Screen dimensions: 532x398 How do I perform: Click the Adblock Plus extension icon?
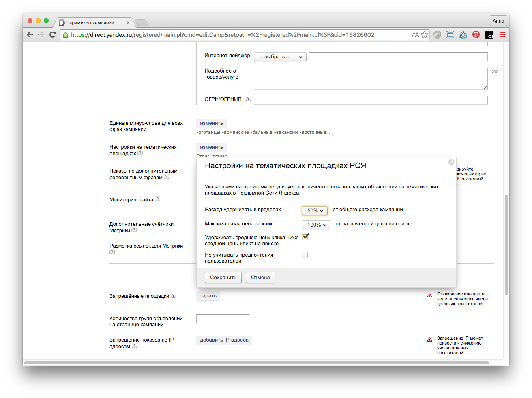coord(437,35)
